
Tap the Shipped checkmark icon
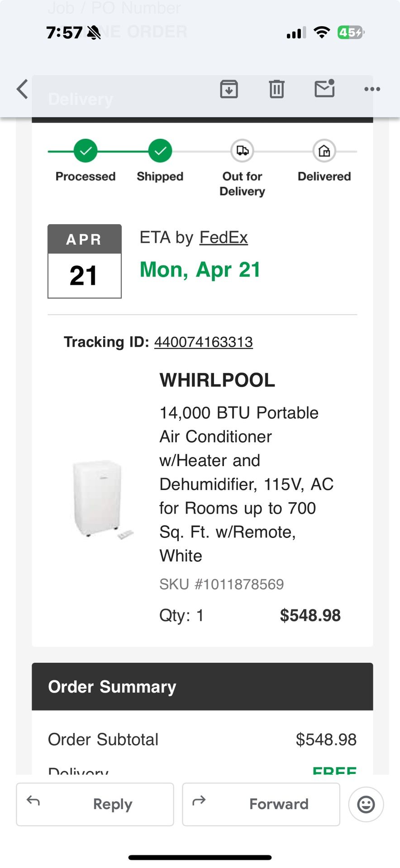pyautogui.click(x=159, y=151)
